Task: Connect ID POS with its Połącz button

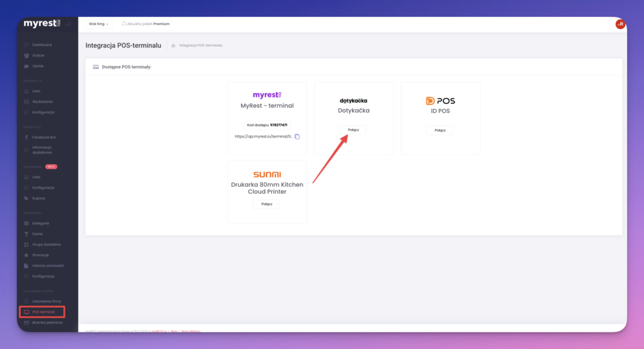Action: [440, 130]
